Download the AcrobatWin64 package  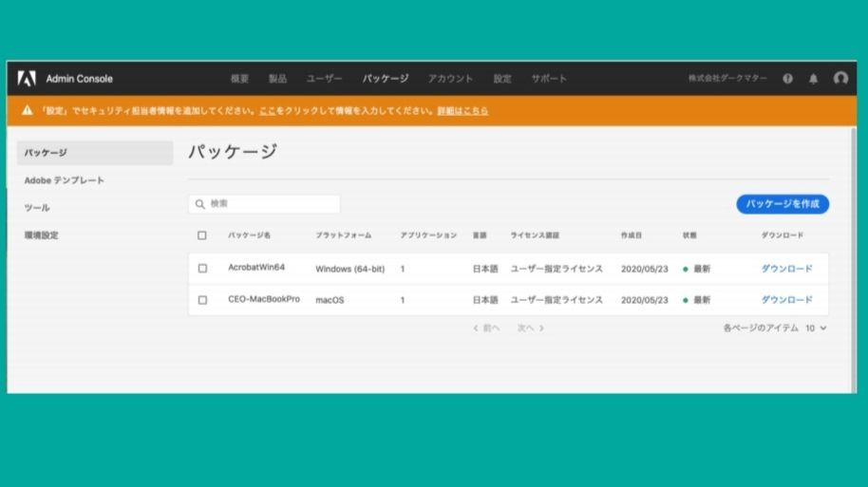pyautogui.click(x=786, y=269)
